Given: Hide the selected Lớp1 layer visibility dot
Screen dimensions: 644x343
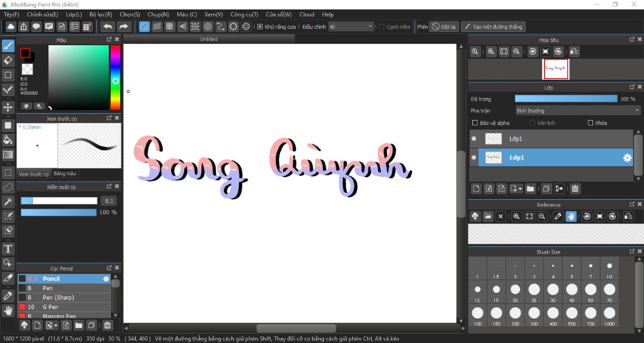Looking at the screenshot, I should pyautogui.click(x=474, y=158).
